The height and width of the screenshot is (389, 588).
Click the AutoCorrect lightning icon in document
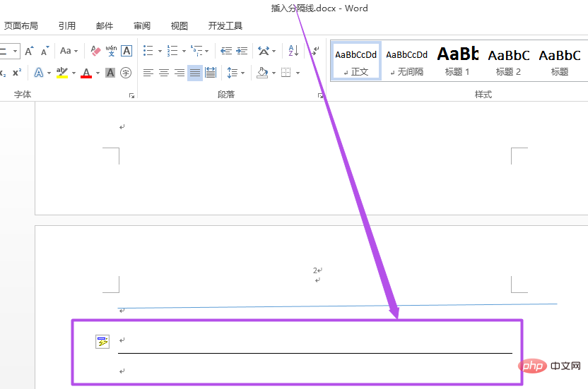(x=102, y=342)
